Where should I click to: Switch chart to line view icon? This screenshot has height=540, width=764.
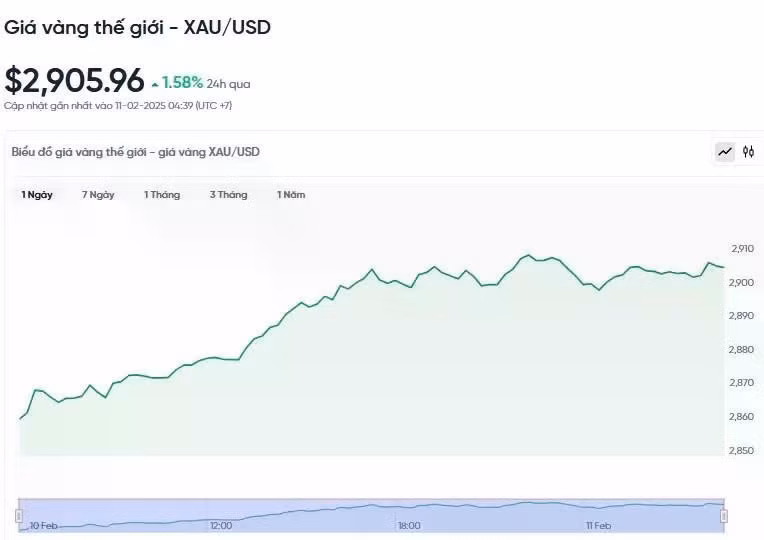coord(724,152)
